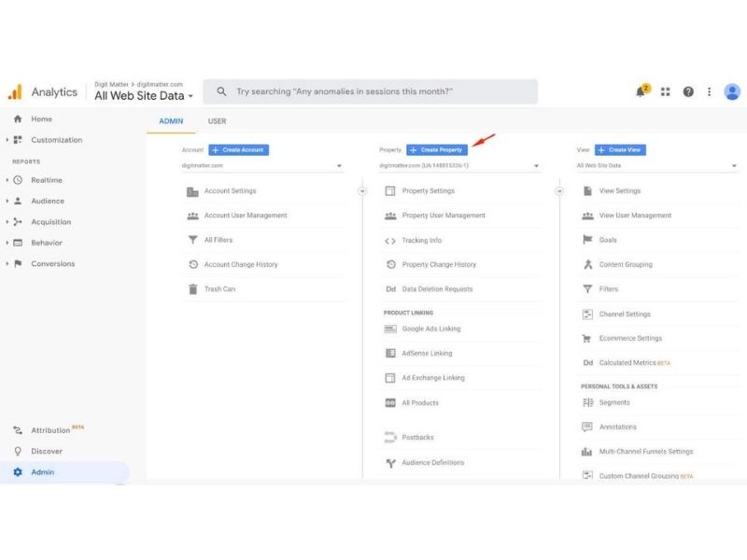Open the Account dropdown digitmatter.com
The image size is (747, 560).
click(262, 166)
